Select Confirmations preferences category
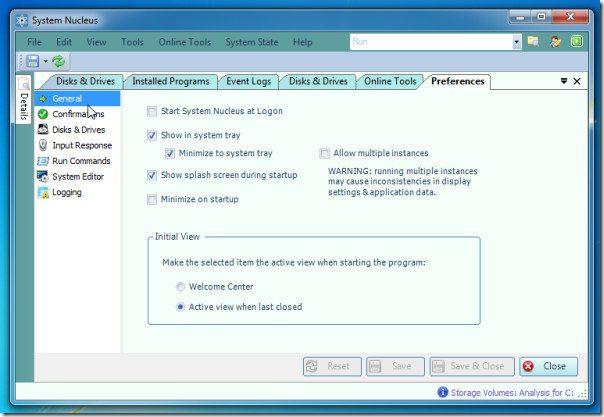 pos(77,114)
